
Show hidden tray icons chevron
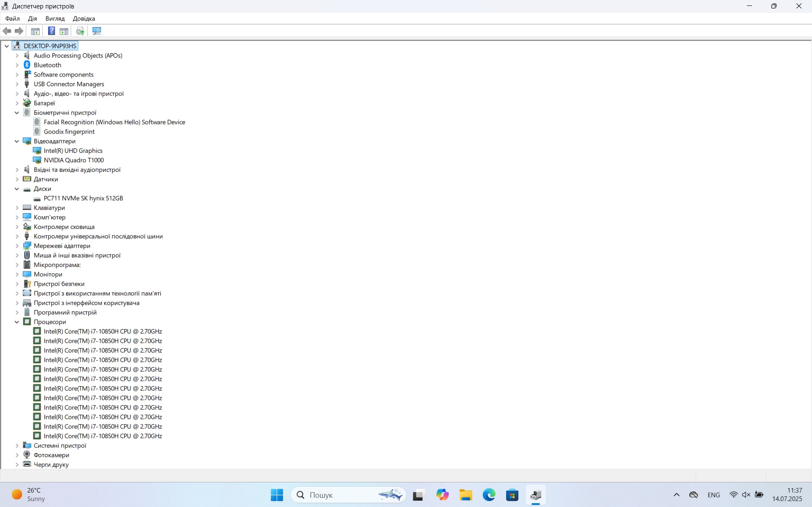[x=676, y=495]
